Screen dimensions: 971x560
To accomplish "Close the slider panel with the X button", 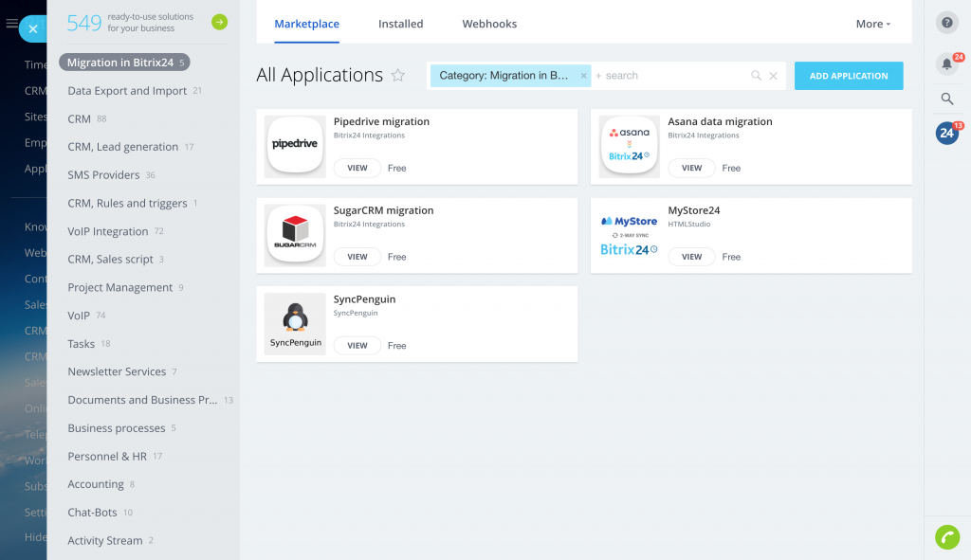I will [x=32, y=29].
